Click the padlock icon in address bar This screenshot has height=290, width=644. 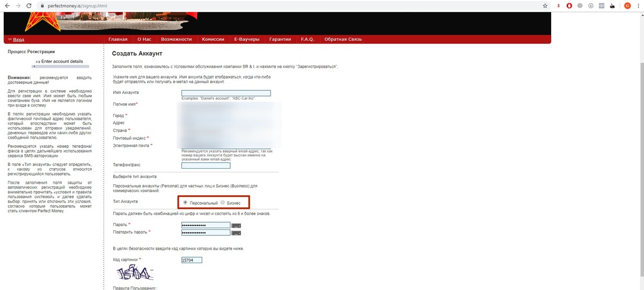point(42,5)
